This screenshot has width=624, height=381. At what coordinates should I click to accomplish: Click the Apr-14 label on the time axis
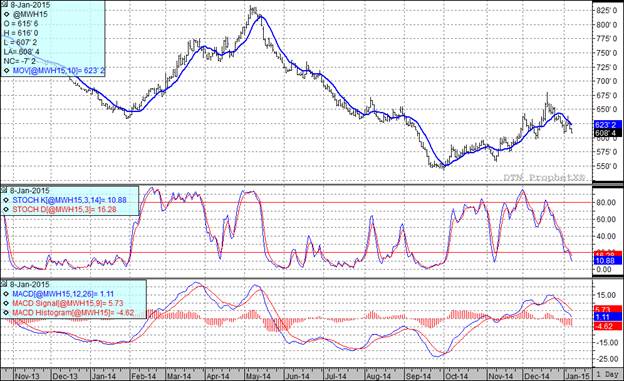[x=218, y=376]
